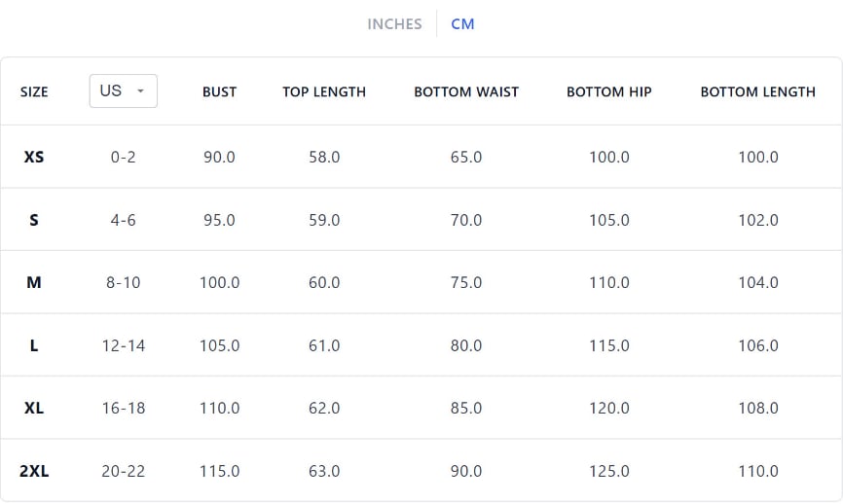Select the 2XL size row label
The width and height of the screenshot is (843, 504).
pos(34,471)
